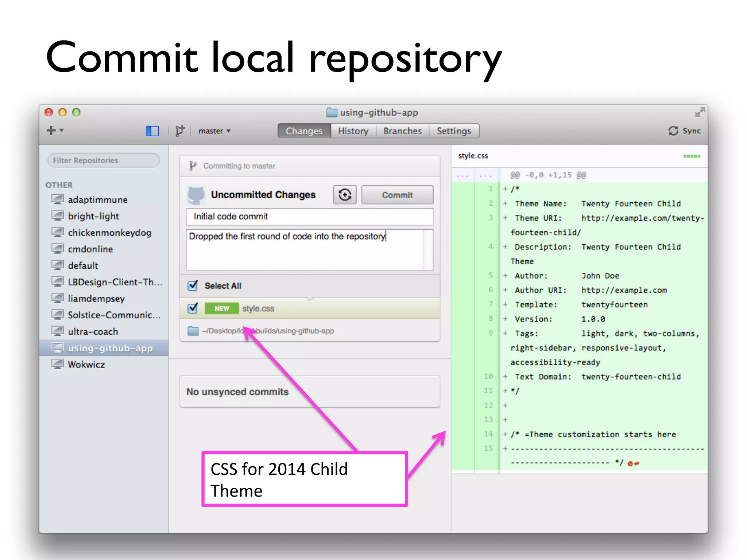Click the Sync button
This screenshot has width=747, height=560.
[684, 131]
